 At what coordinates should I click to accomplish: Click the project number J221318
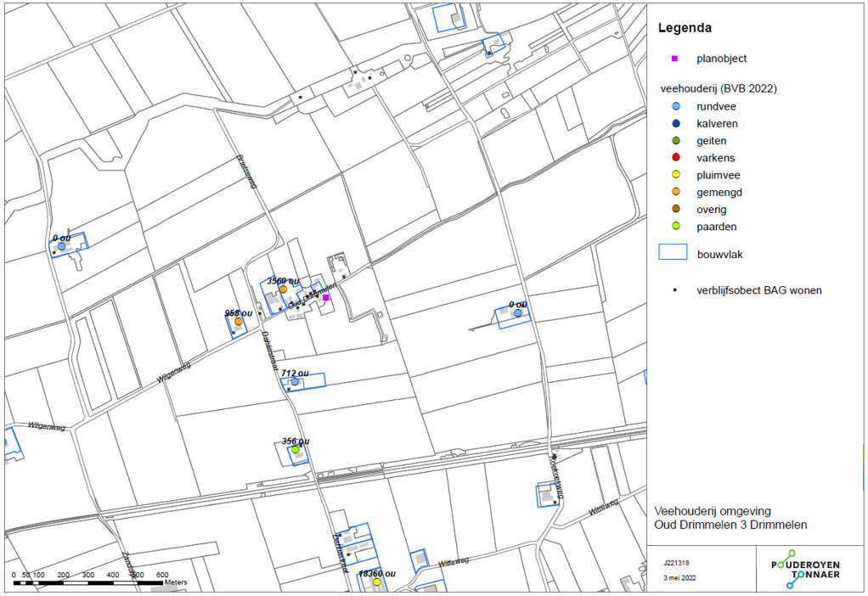pos(676,564)
